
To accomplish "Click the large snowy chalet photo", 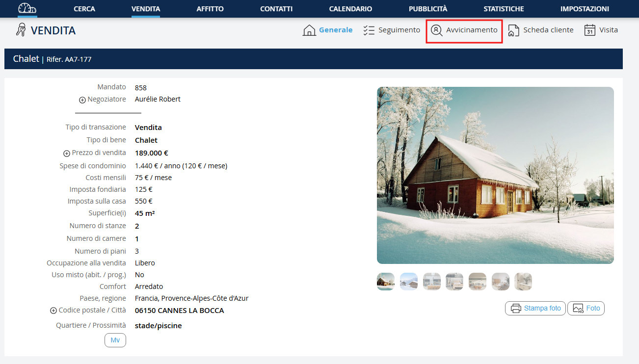I will (495, 175).
